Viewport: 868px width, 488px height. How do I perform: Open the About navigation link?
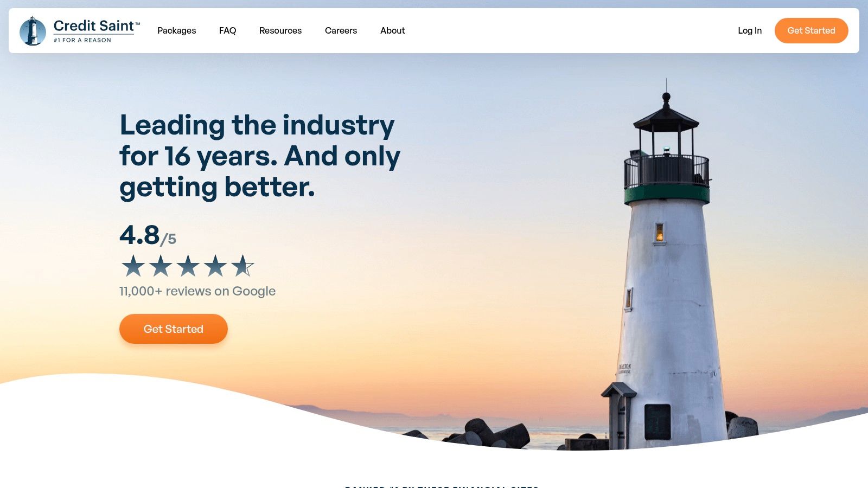(393, 30)
